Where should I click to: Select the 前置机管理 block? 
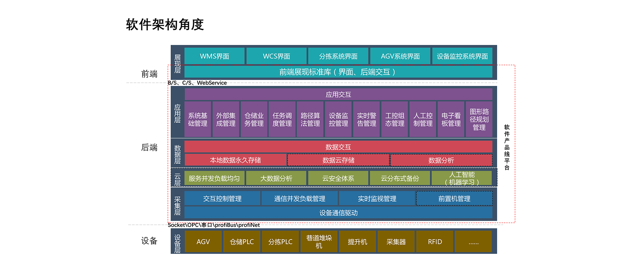tap(454, 198)
